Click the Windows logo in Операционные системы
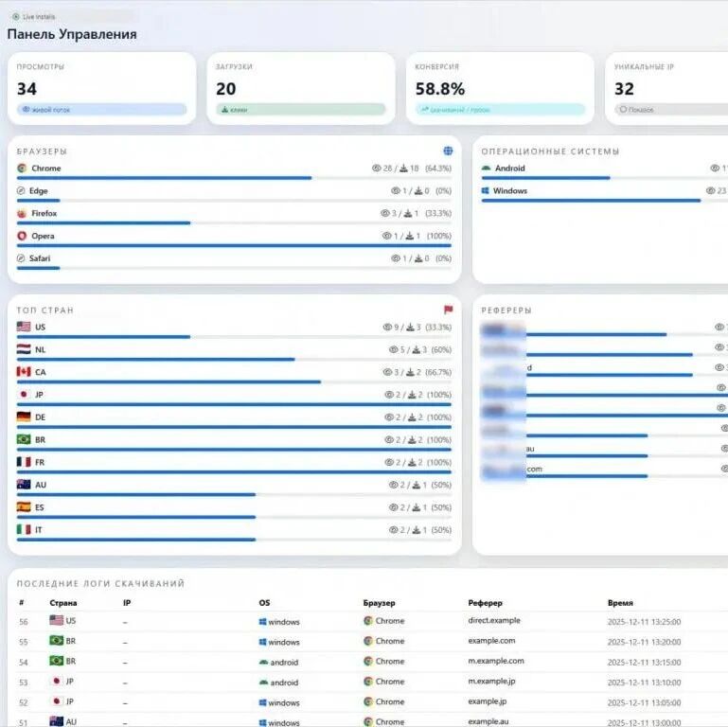728x727 pixels. point(486,191)
